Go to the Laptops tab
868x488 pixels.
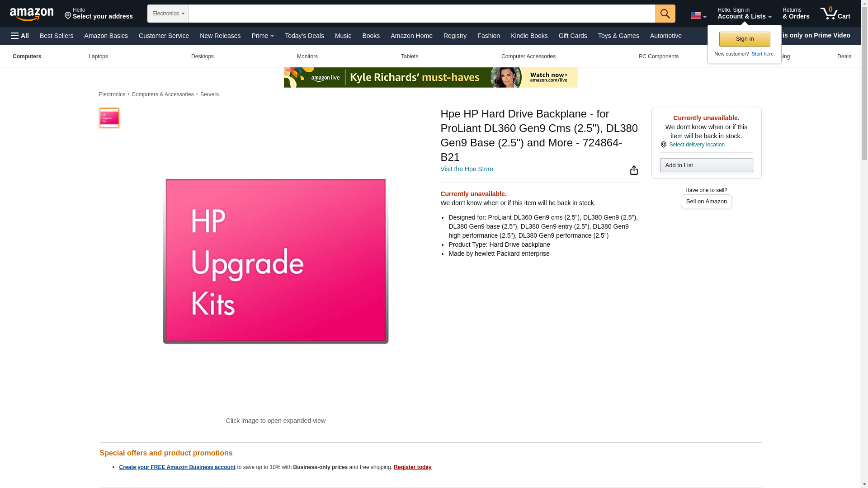98,56
